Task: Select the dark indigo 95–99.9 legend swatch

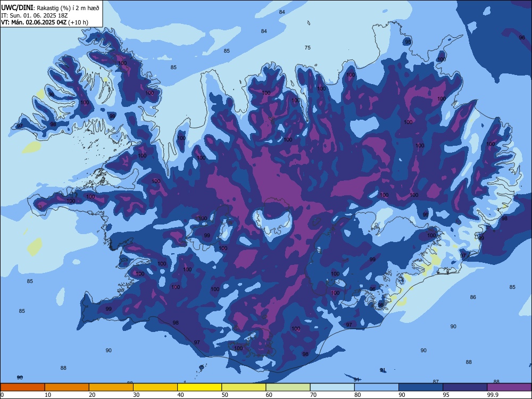Action: click(465, 387)
